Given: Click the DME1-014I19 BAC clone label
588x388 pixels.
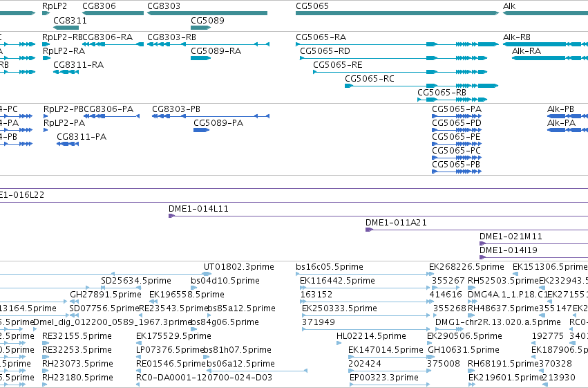Looking at the screenshot, I should tap(509, 250).
